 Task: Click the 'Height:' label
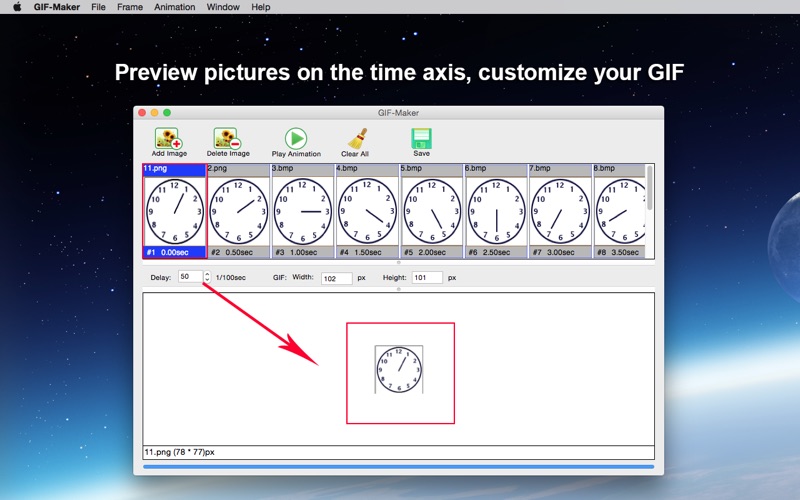[x=394, y=278]
